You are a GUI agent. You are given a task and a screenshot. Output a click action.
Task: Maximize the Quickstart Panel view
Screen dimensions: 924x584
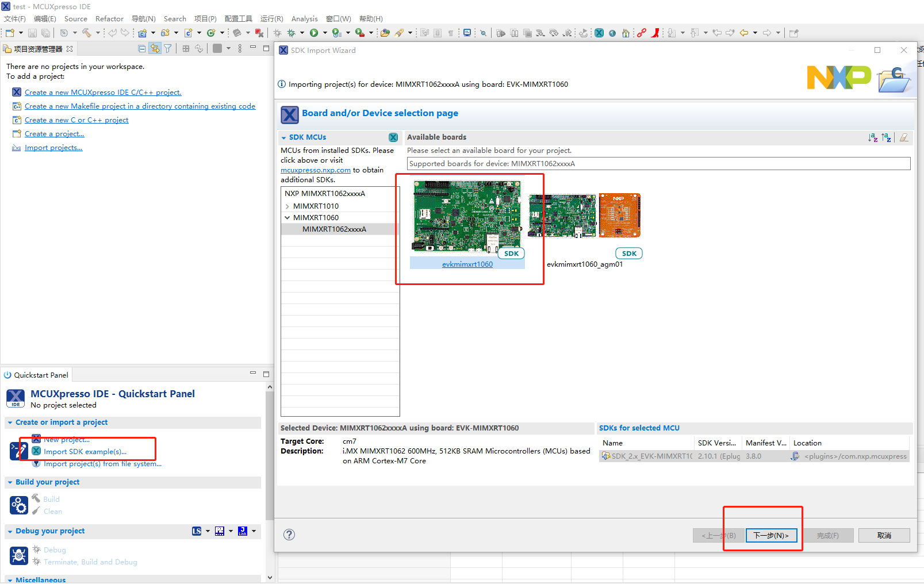[x=266, y=374]
